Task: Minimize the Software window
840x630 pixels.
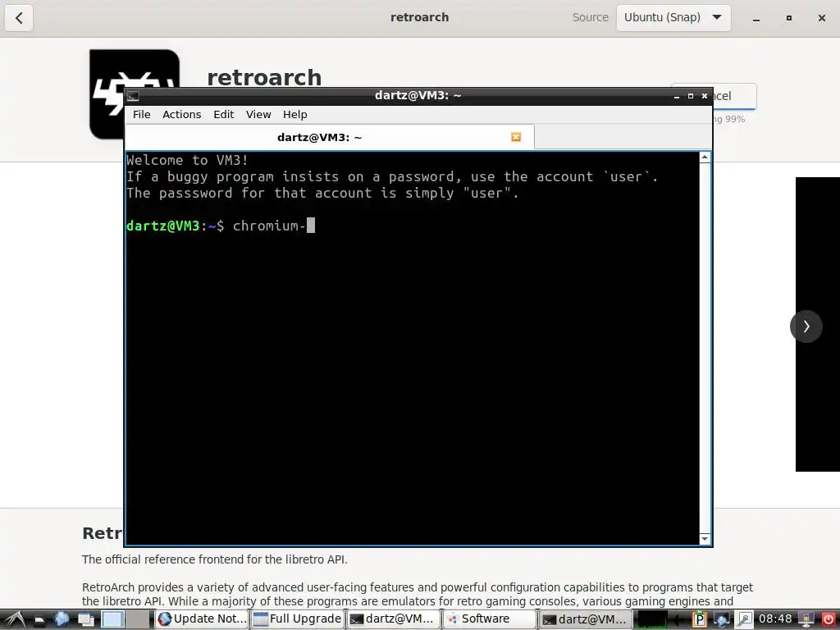Action: (x=756, y=18)
